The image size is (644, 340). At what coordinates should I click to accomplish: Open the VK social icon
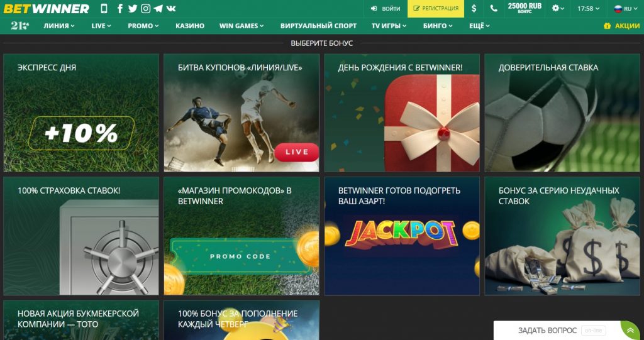(x=171, y=8)
